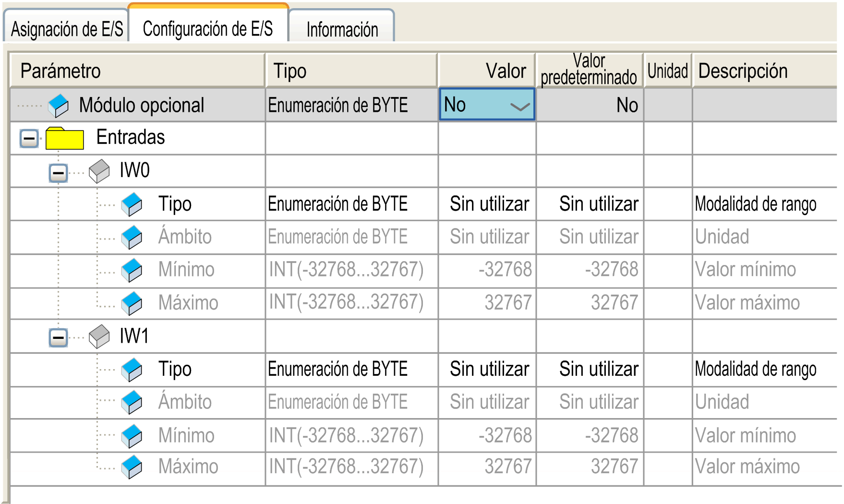
Task: Collapse the IW0 tree node
Action: (59, 172)
